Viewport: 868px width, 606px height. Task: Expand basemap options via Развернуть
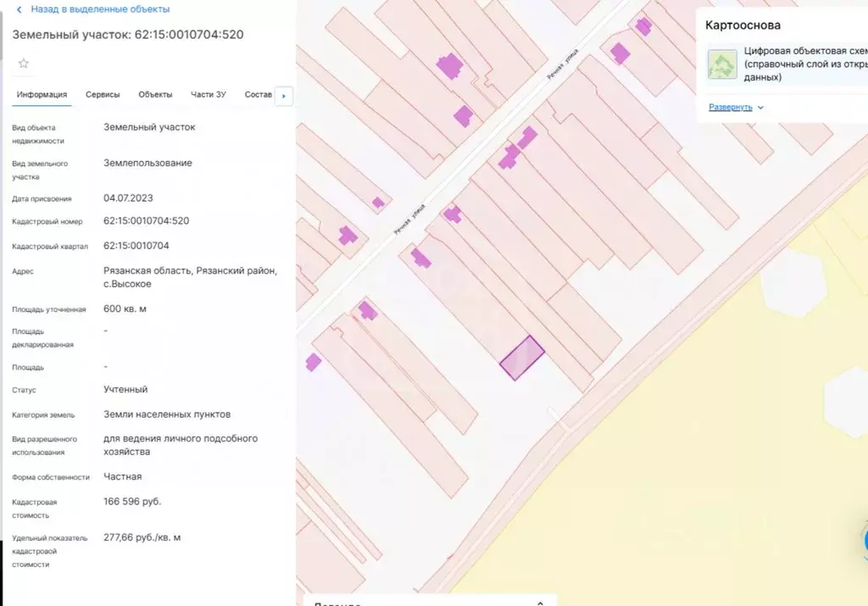point(736,108)
